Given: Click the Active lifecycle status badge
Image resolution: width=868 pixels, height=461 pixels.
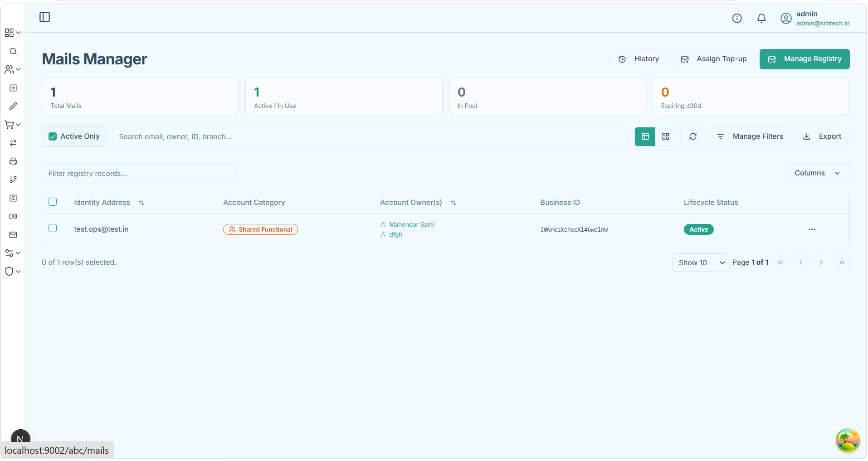Looking at the screenshot, I should 699,229.
